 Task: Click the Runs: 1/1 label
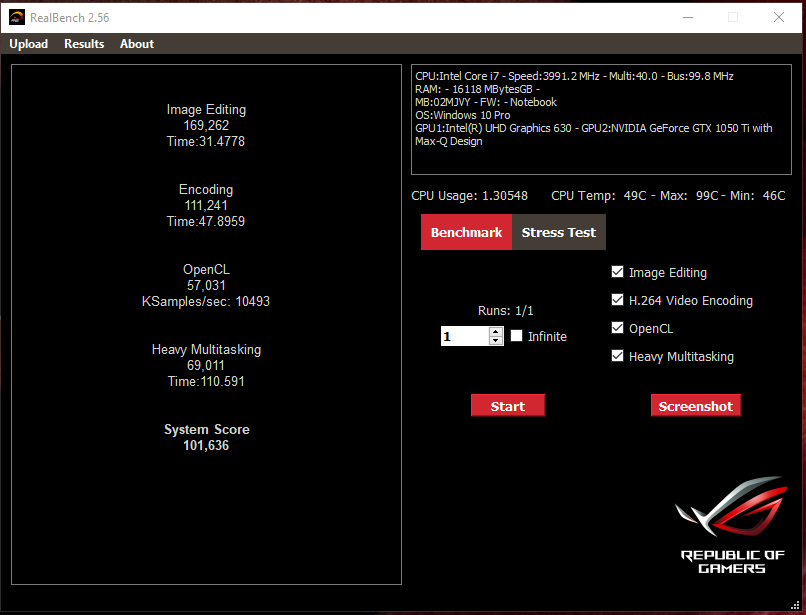506,311
